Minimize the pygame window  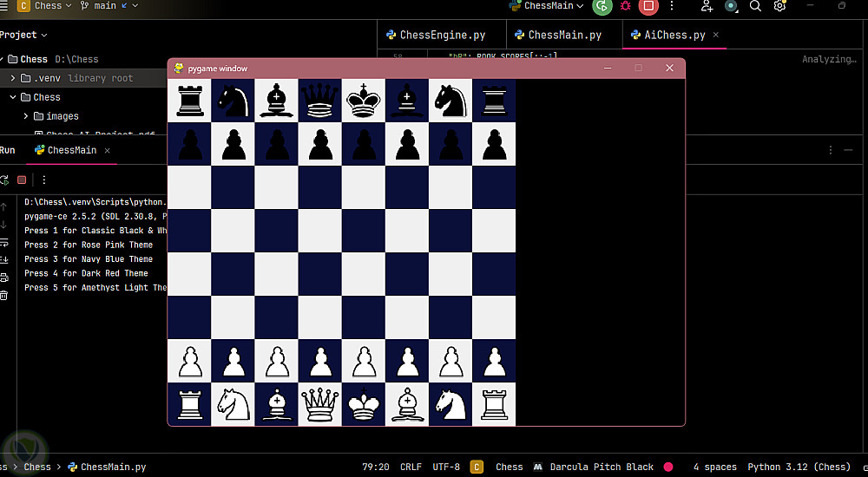click(x=608, y=68)
